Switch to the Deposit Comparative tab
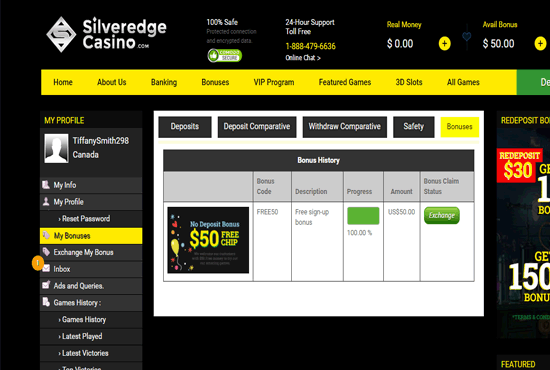Screen dimensions: 550x370 pyautogui.click(x=257, y=127)
